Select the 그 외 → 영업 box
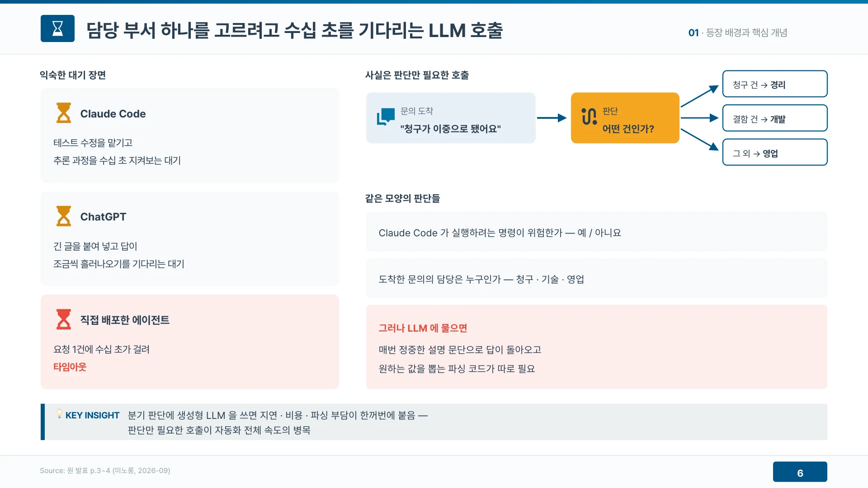The image size is (868, 488). [775, 153]
